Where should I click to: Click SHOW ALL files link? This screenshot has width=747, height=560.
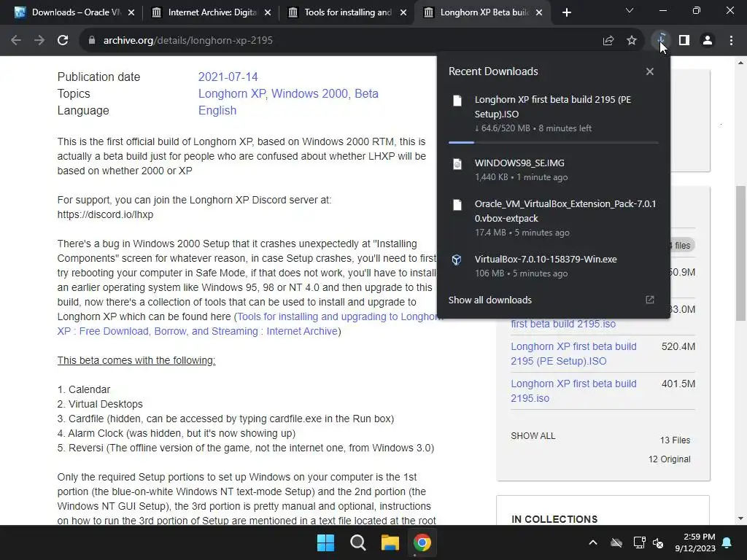pyautogui.click(x=533, y=436)
